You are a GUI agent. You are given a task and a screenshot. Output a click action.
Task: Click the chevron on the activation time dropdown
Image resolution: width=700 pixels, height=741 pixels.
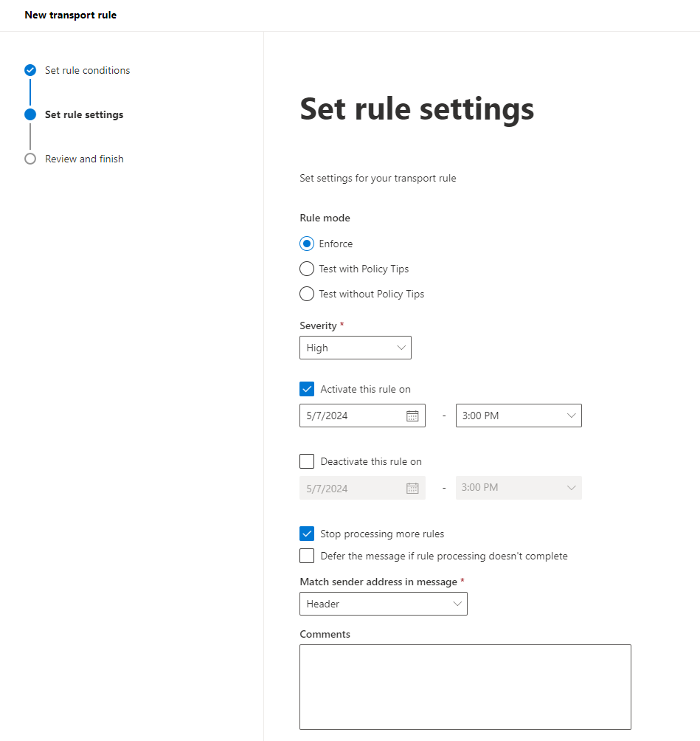[571, 416]
